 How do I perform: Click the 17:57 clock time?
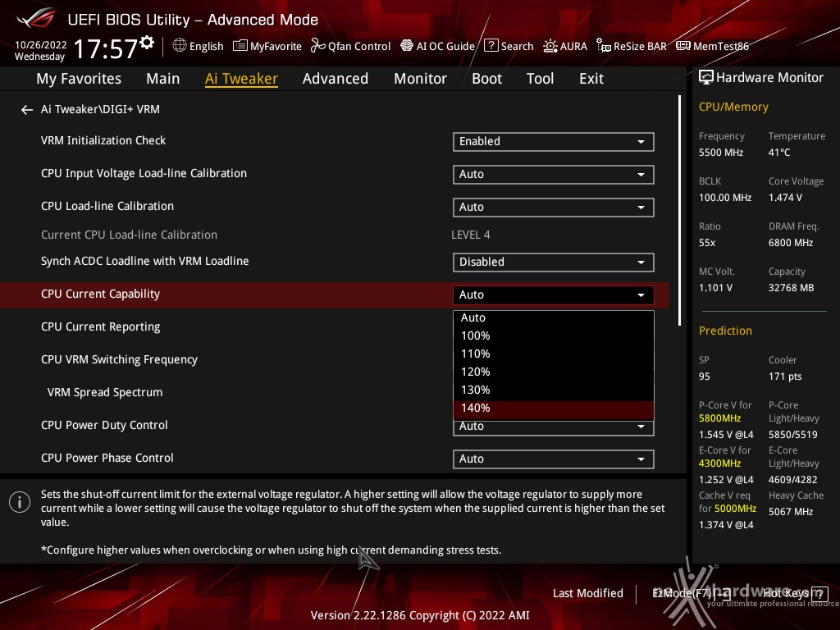(106, 49)
